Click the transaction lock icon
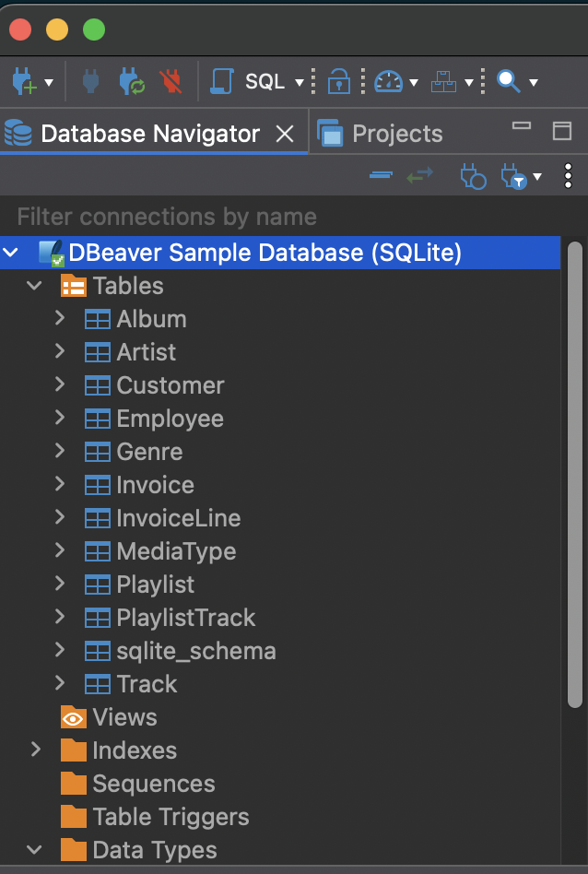Viewport: 588px width, 874px height. [339, 82]
